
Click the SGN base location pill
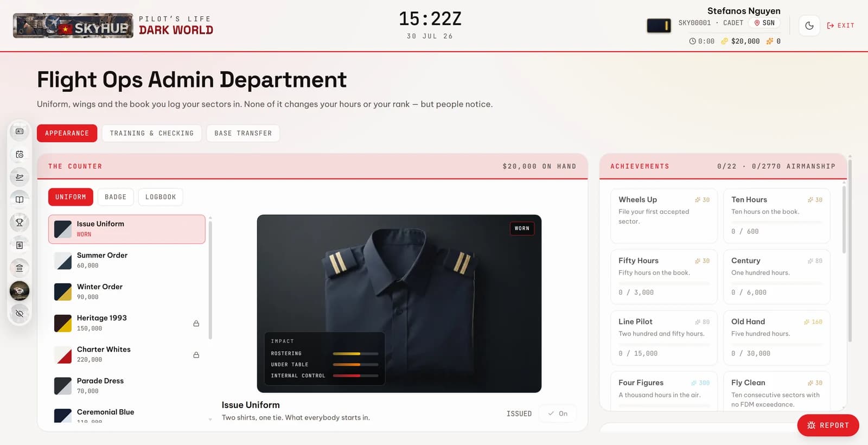[x=764, y=23]
